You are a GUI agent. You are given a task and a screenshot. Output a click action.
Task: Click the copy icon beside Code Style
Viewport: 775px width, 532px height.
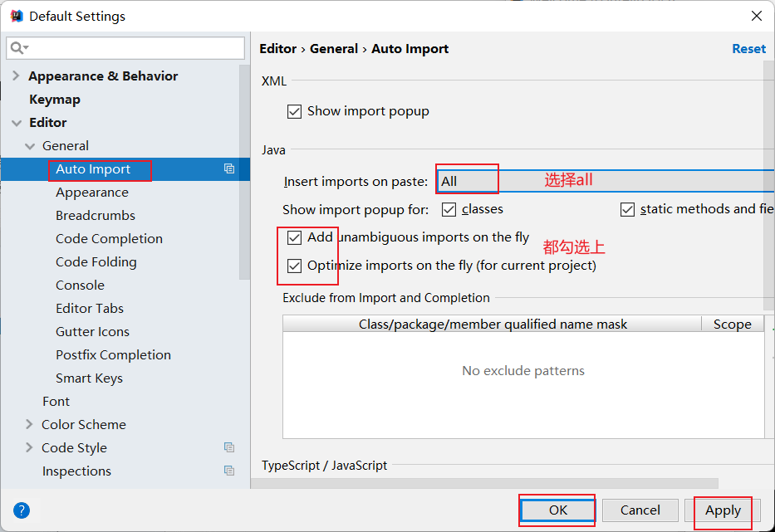tap(228, 447)
